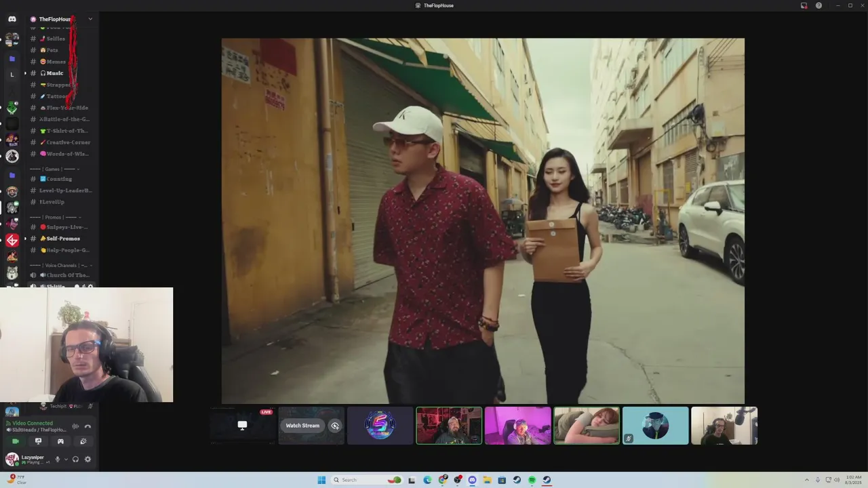868x488 pixels.
Task: Open the T-Shirt-of-Th... channel
Action: coord(61,131)
